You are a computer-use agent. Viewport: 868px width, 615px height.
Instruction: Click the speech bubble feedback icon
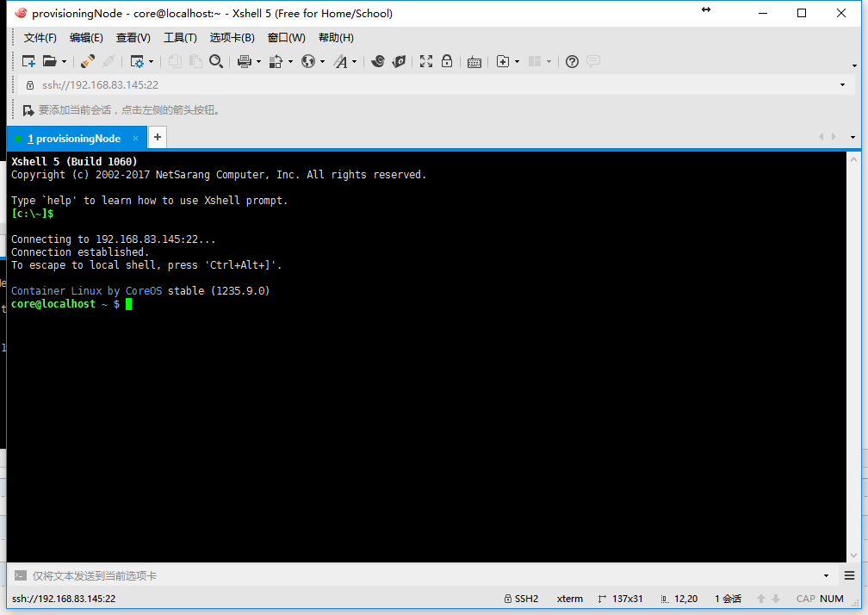592,61
